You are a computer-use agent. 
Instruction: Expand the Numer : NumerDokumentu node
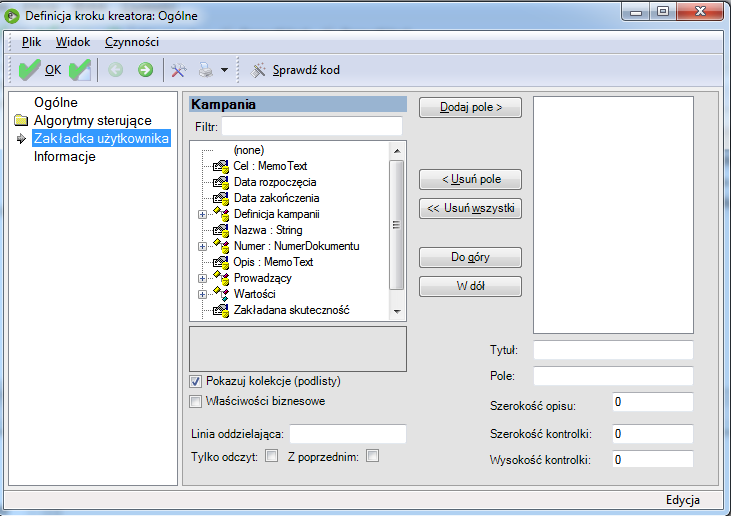click(202, 247)
